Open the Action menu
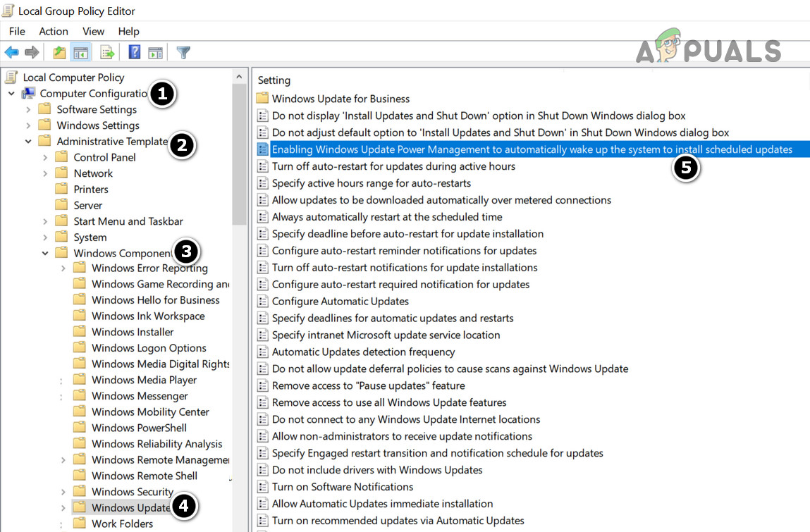The width and height of the screenshot is (810, 532). [x=54, y=31]
